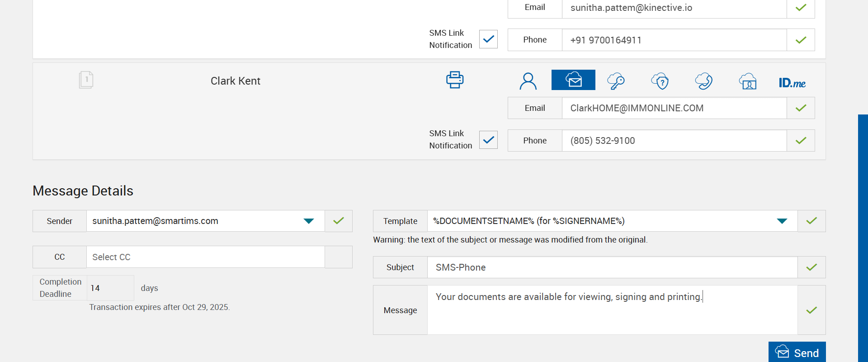Open the Sender dropdown
This screenshot has height=362, width=868.
coord(308,221)
